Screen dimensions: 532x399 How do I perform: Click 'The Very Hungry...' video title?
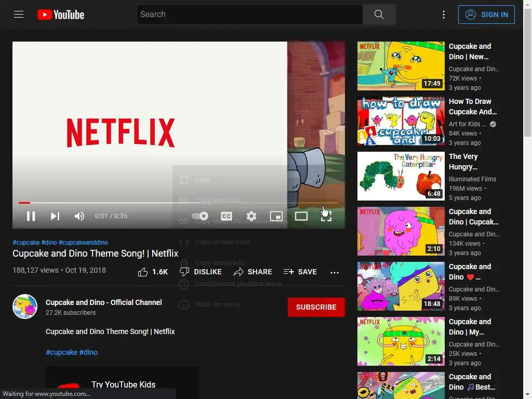463,162
